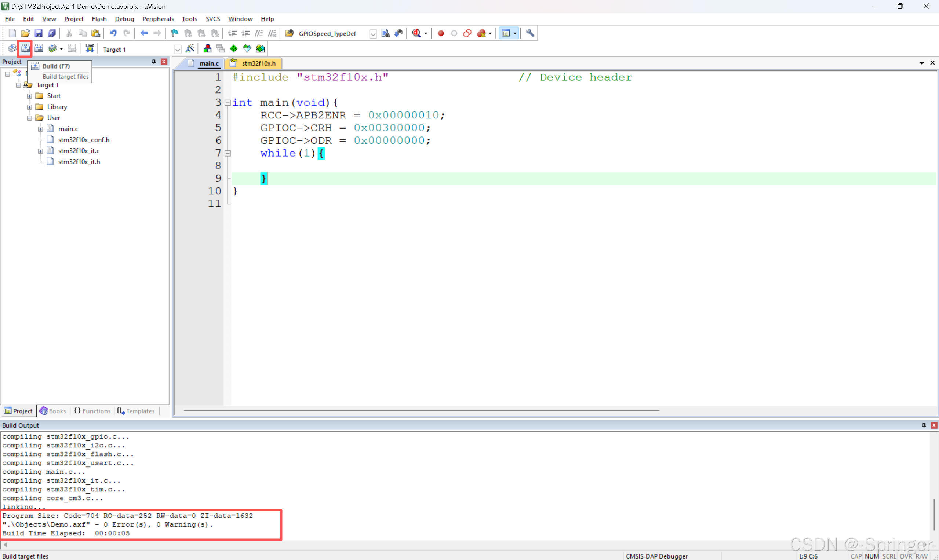Switch to the stm32f10x.h editor tab
This screenshot has height=560, width=939.
pyautogui.click(x=258, y=63)
